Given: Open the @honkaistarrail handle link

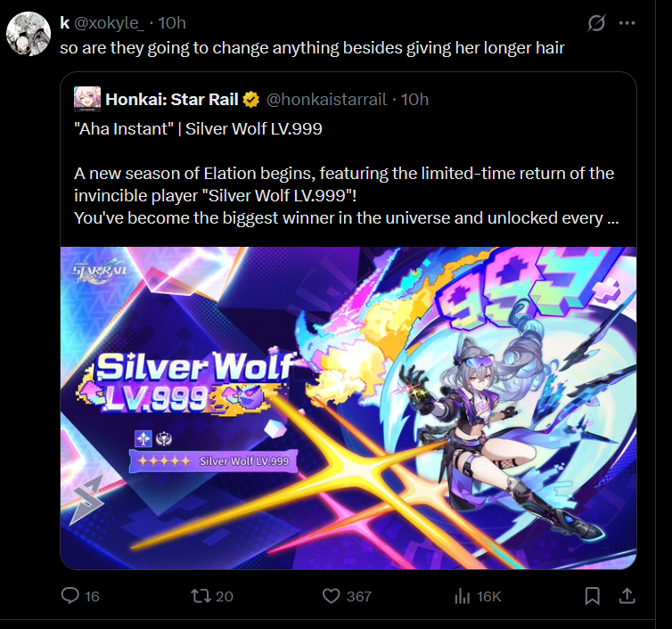Looking at the screenshot, I should click(x=326, y=100).
